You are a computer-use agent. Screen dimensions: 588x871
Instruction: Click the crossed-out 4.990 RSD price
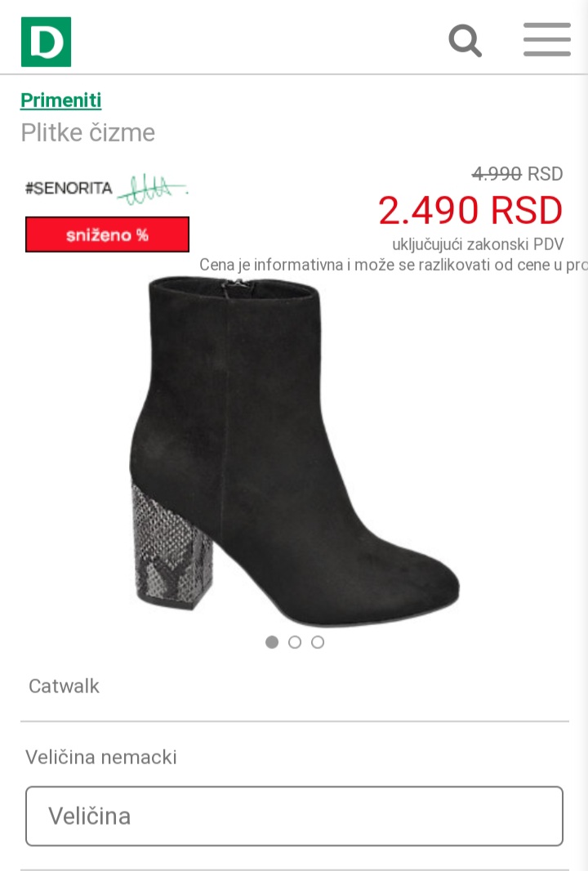click(x=517, y=174)
